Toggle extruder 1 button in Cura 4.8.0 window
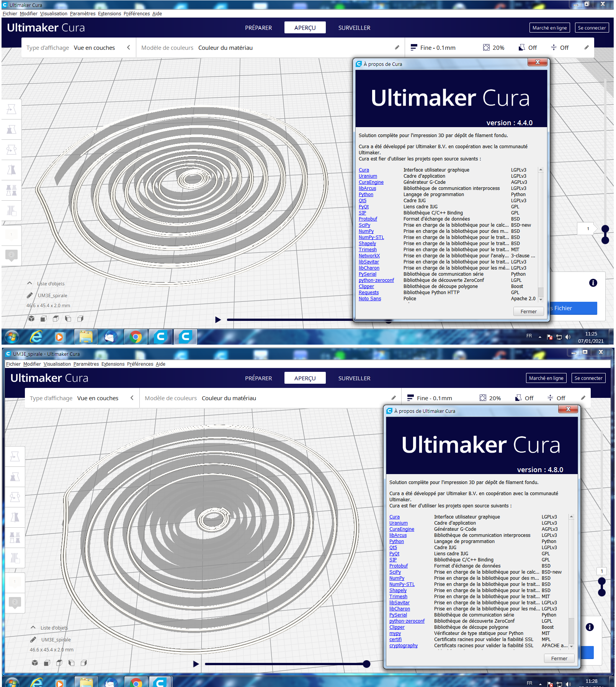The height and width of the screenshot is (687, 616). point(15,583)
